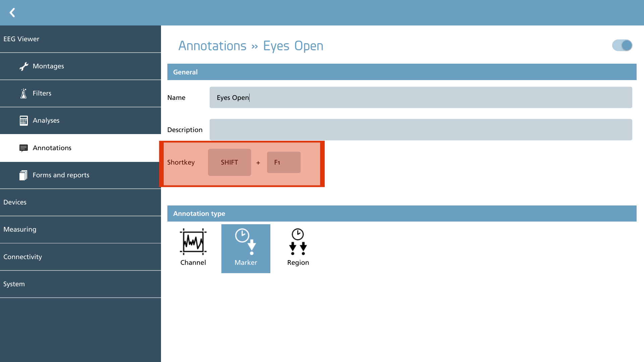Choose the Channel annotation type icon
Viewport: 644px width, 362px height.
[193, 242]
